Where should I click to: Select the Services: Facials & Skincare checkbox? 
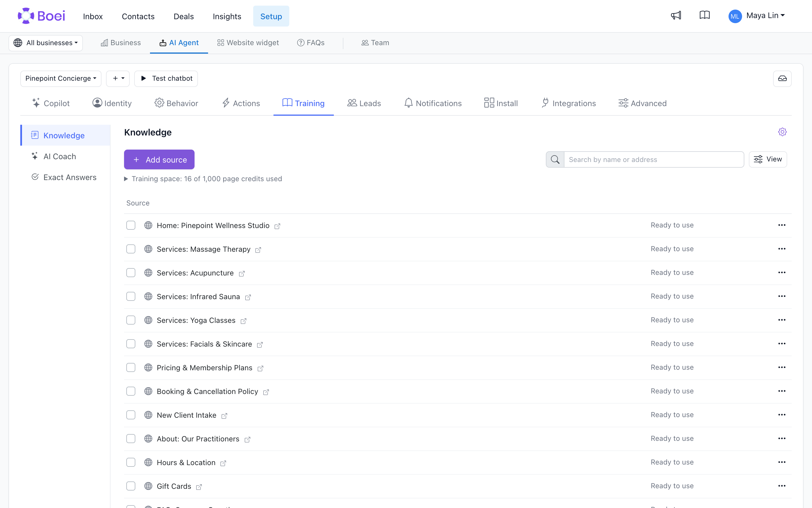tap(131, 344)
